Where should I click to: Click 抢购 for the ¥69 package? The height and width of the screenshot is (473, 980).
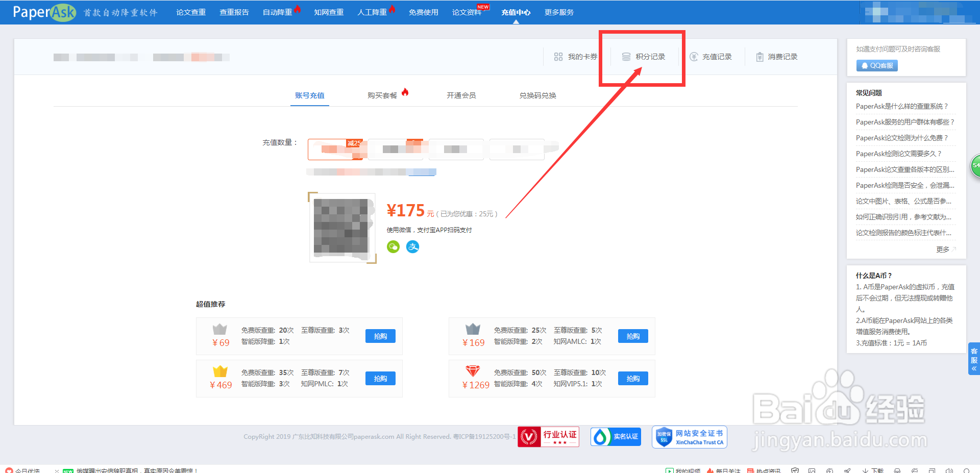(x=380, y=336)
